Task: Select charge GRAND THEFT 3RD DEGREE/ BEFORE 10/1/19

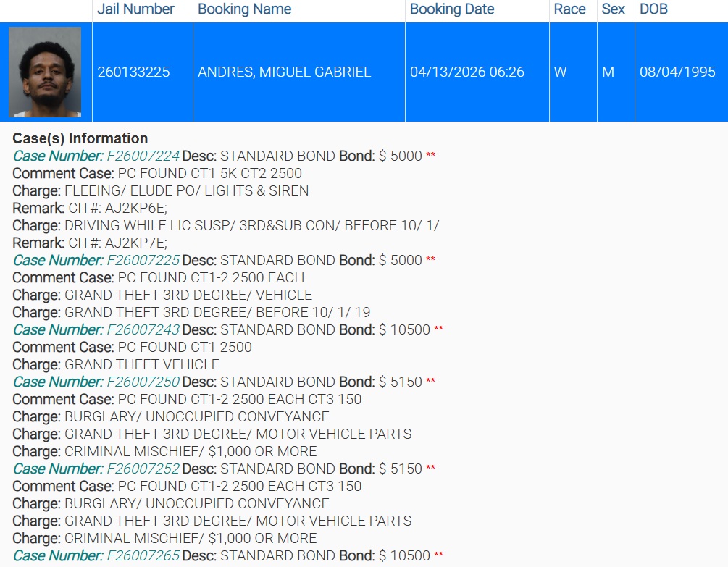Action: coord(217,312)
